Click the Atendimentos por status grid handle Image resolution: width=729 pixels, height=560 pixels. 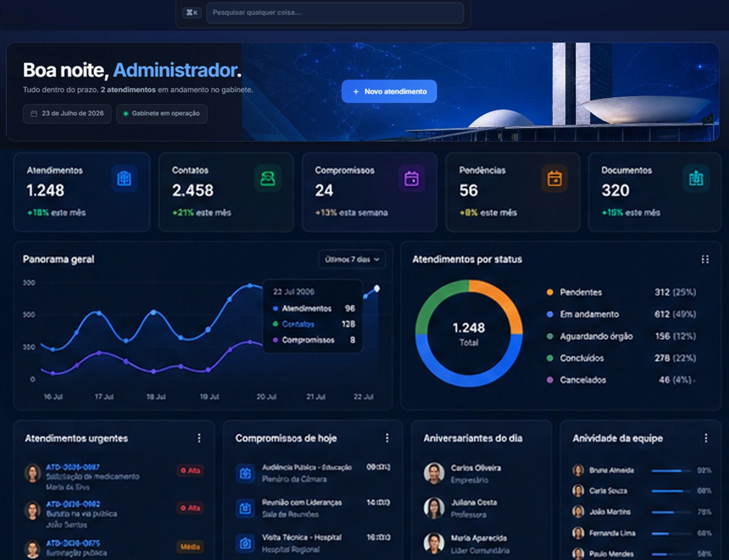[x=705, y=260]
